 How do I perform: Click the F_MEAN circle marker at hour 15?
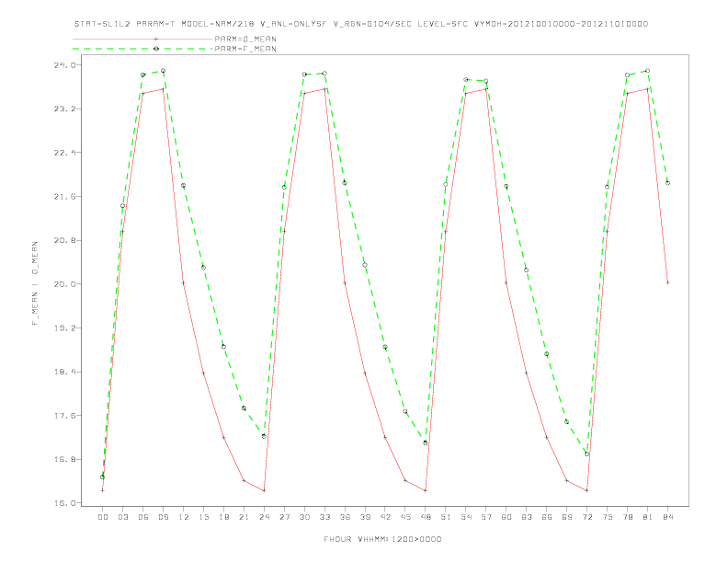(x=203, y=267)
